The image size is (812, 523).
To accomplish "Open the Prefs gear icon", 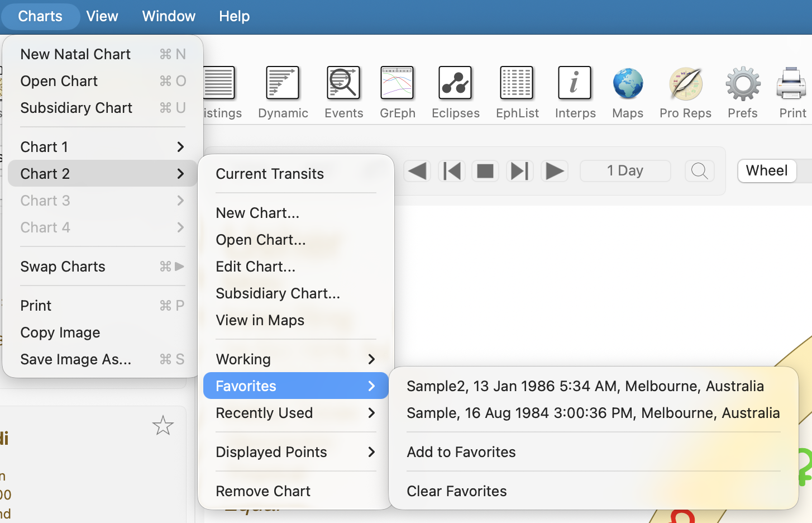I will [743, 83].
